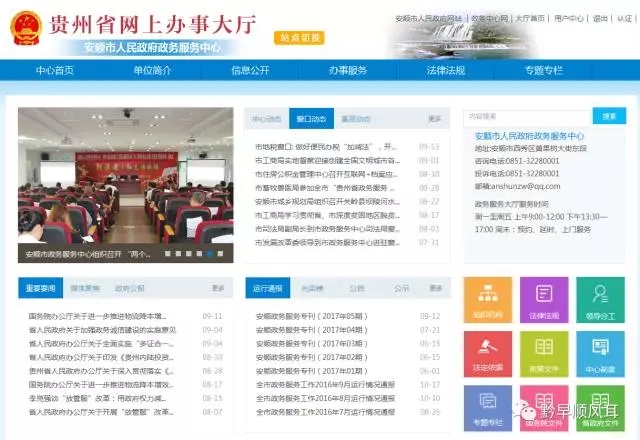Open news item 市地税窗口: 做好便民办税
640x440 pixels.
pos(326,147)
